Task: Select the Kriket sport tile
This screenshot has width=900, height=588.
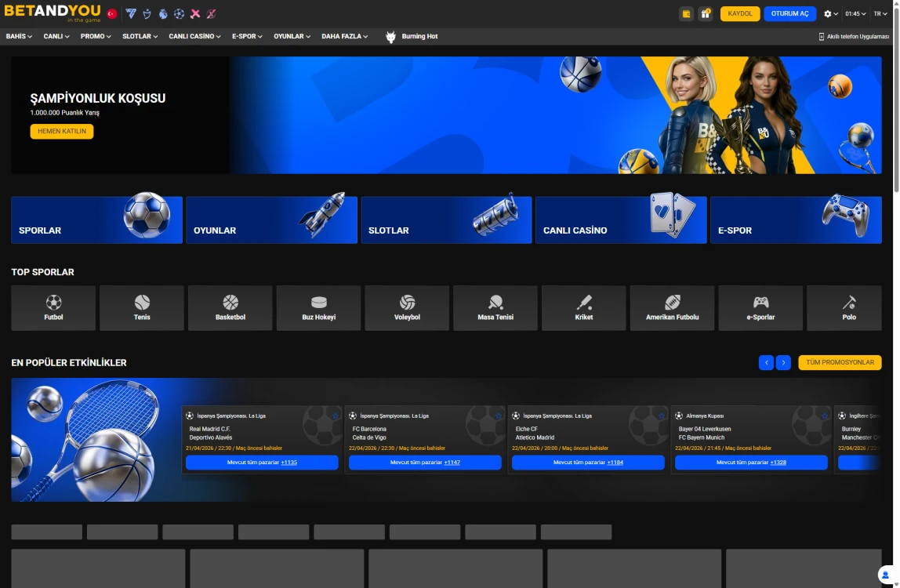Action: pos(584,308)
